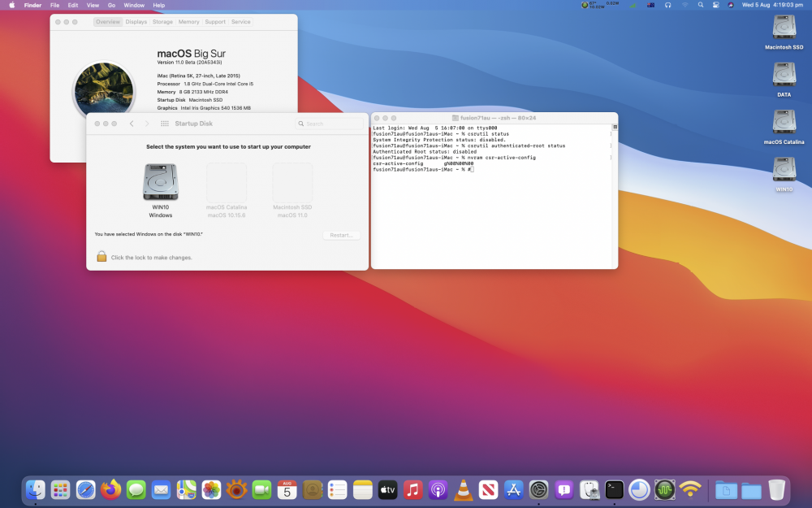Switch to the Support tab
812x508 pixels.
[x=215, y=22]
